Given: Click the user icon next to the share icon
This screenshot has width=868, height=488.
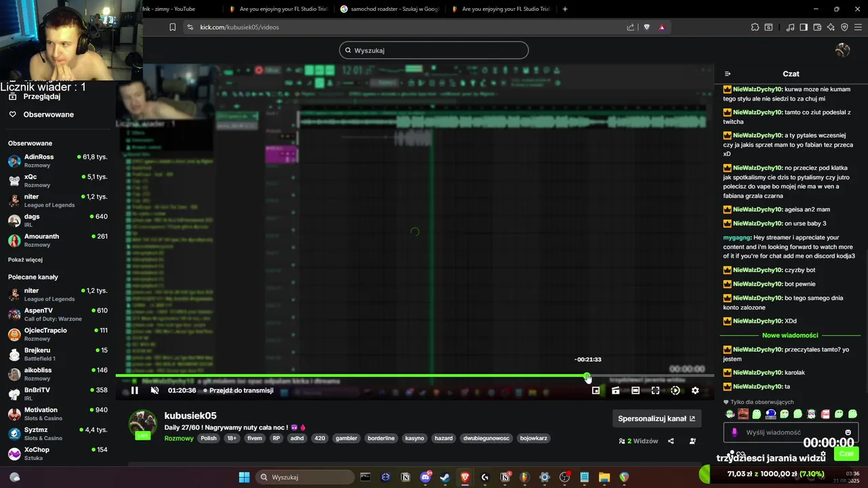Looking at the screenshot, I should pyautogui.click(x=692, y=441).
